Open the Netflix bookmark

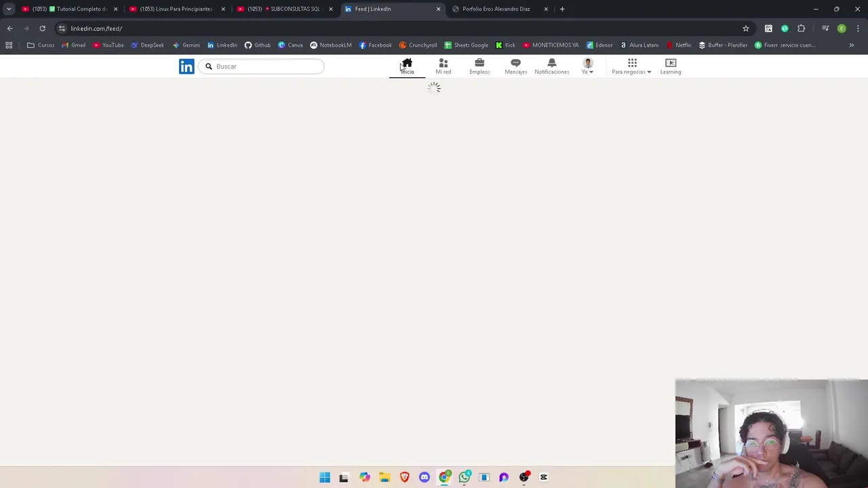click(679, 45)
